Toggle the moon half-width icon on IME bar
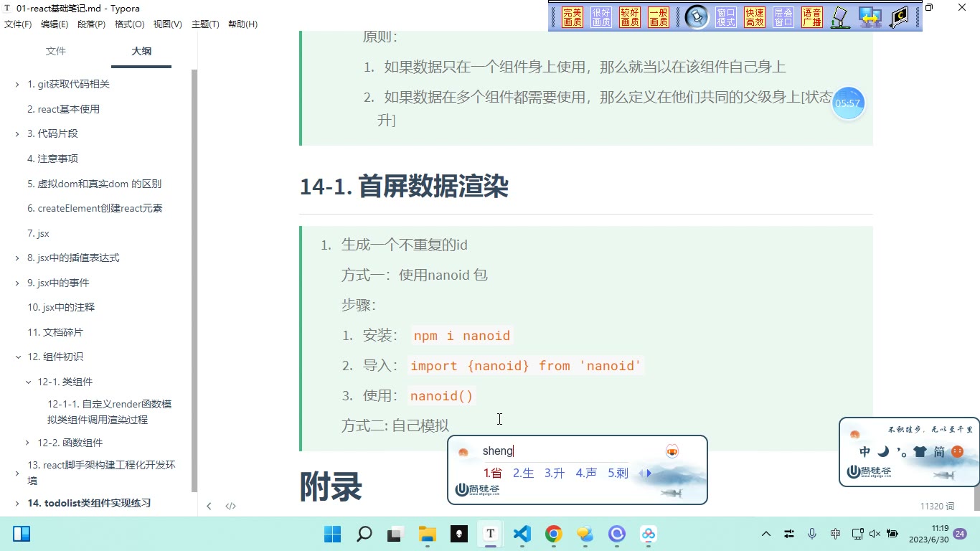 (x=883, y=451)
